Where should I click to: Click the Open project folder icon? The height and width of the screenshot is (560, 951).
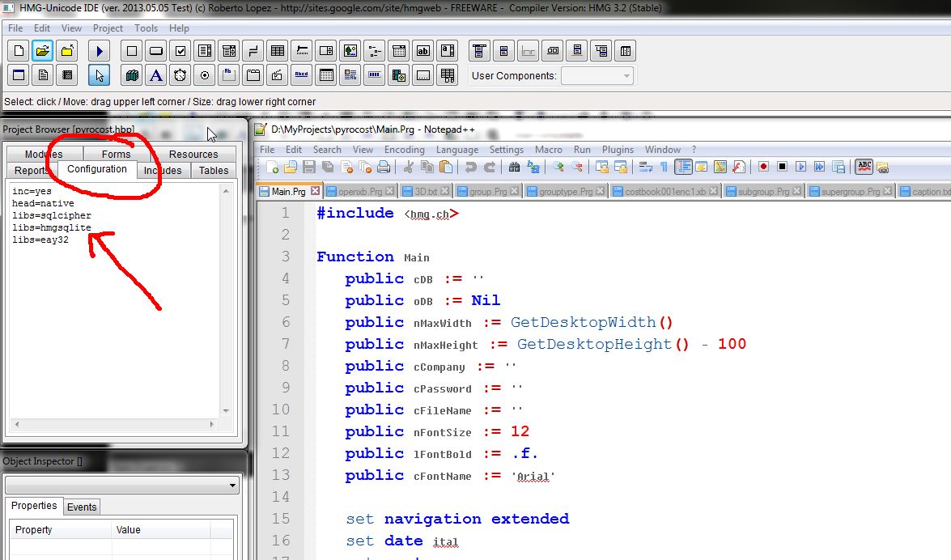tap(43, 51)
